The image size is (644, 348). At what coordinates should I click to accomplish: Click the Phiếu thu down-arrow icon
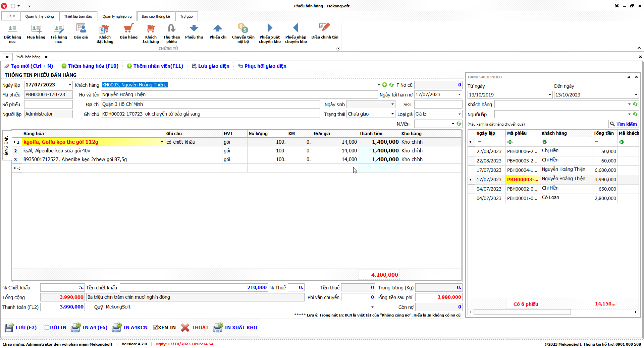coord(194,32)
